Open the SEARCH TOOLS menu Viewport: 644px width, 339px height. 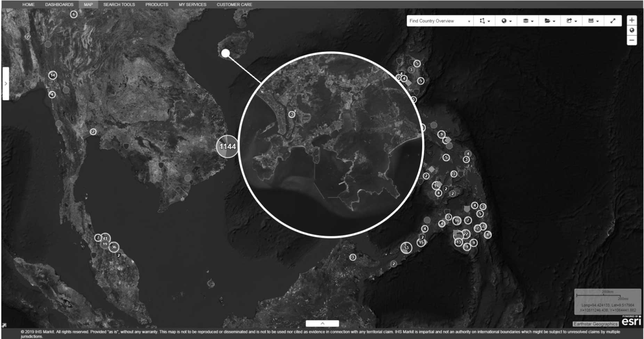click(x=119, y=5)
